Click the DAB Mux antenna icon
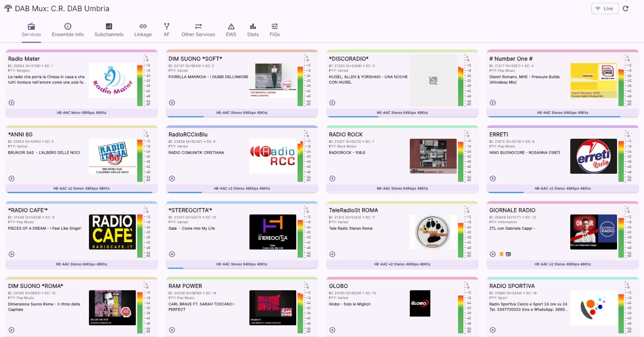Image resolution: width=644 pixels, height=337 pixels. (x=8, y=8)
